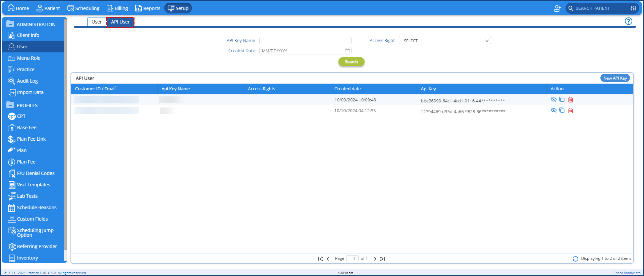Click the add new patient icon
644x276 pixels.
pyautogui.click(x=557, y=8)
